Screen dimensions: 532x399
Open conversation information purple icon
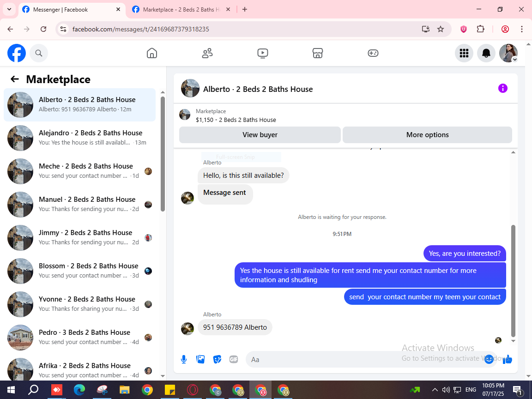(x=502, y=88)
